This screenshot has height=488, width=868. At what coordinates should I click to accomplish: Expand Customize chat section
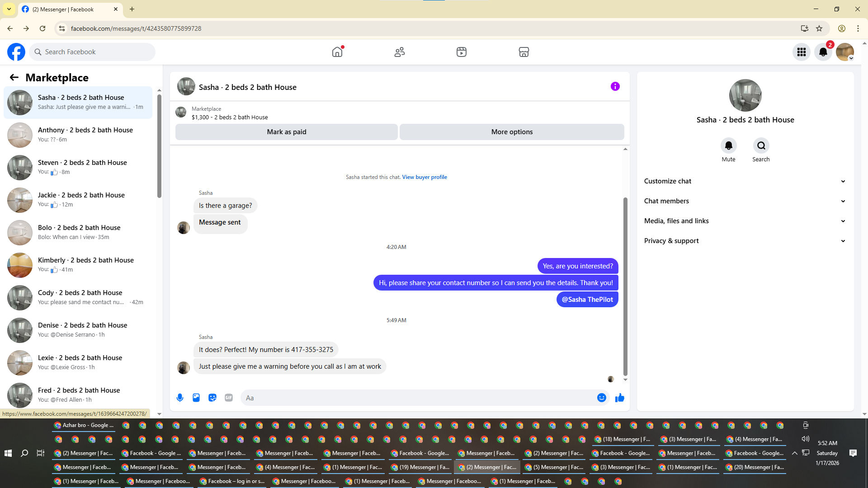[x=745, y=181]
